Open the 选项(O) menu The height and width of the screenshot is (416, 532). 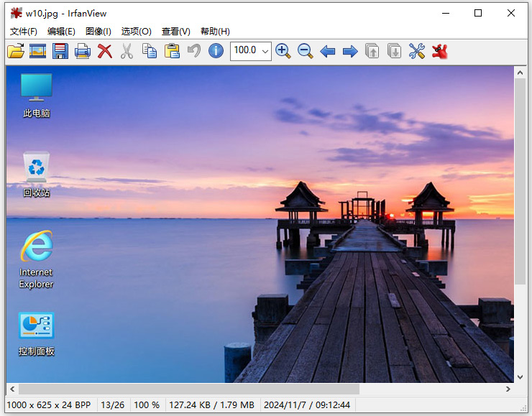point(136,31)
